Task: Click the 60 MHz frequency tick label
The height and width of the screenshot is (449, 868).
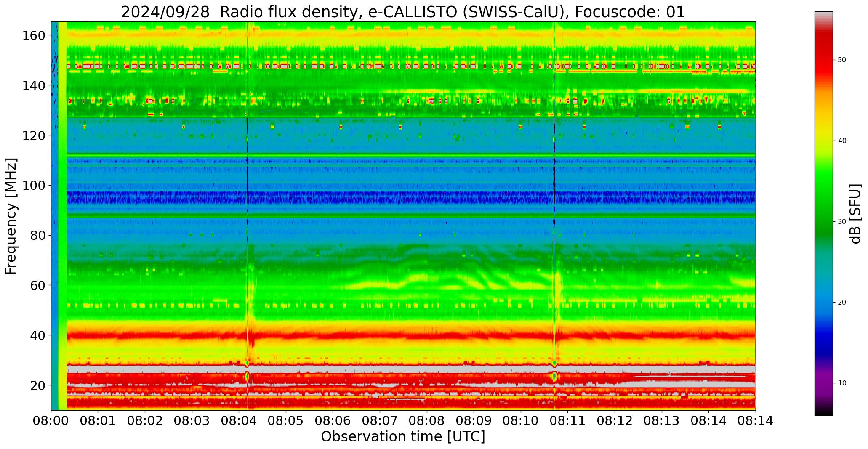Action: [38, 285]
